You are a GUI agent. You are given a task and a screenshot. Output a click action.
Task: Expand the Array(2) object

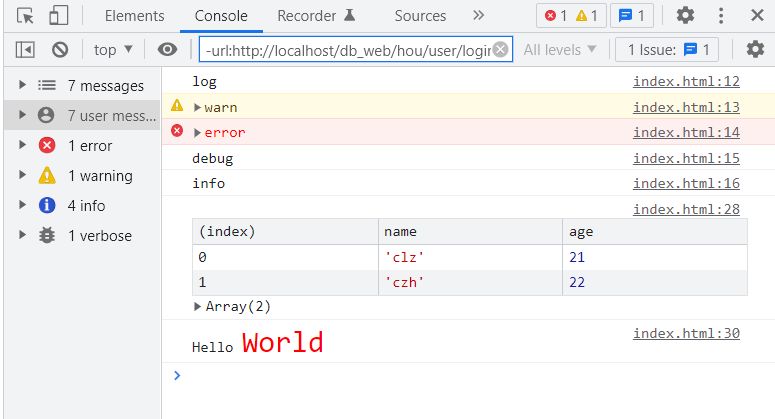click(x=197, y=307)
